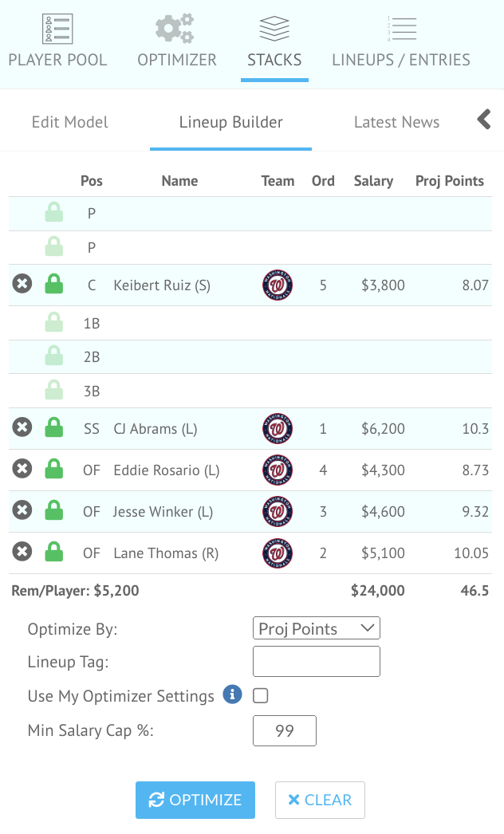Open the Optimize By dropdown
This screenshot has height=834, width=504.
coord(316,628)
